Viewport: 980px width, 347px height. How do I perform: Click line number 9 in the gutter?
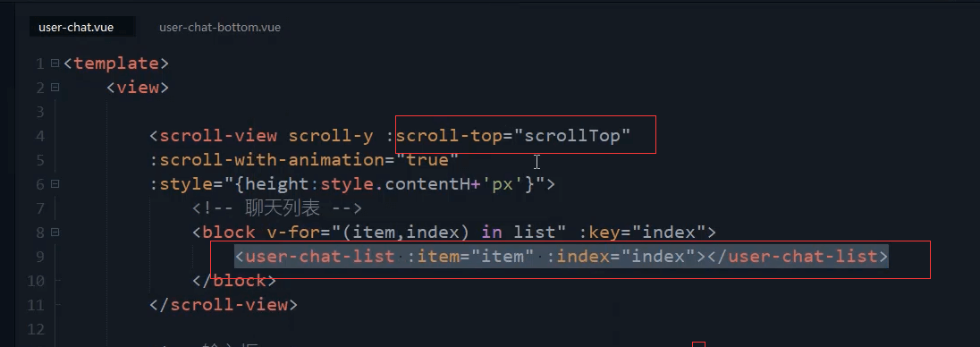[40, 257]
